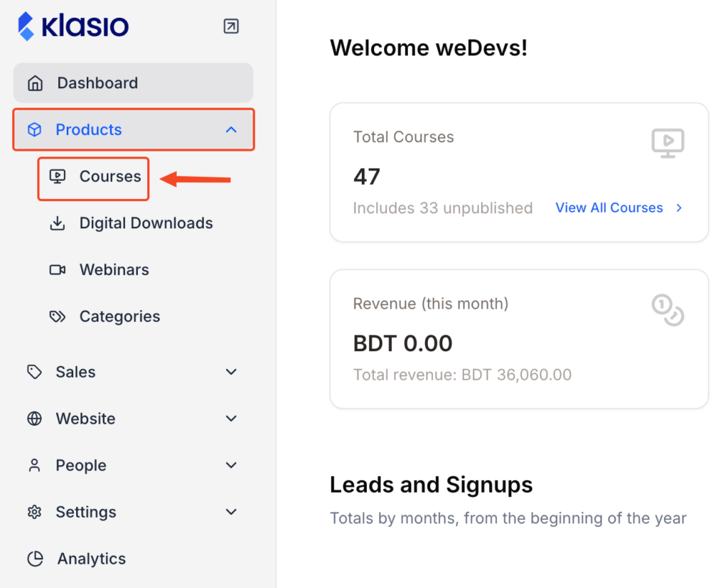Click the Total Courses card play icon
Image resolution: width=728 pixels, height=588 pixels.
[668, 143]
